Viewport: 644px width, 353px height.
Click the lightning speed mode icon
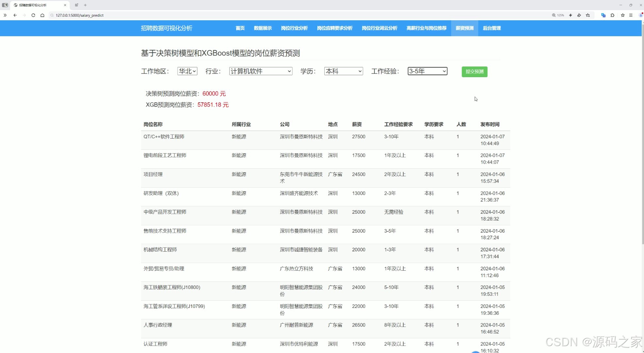point(571,15)
